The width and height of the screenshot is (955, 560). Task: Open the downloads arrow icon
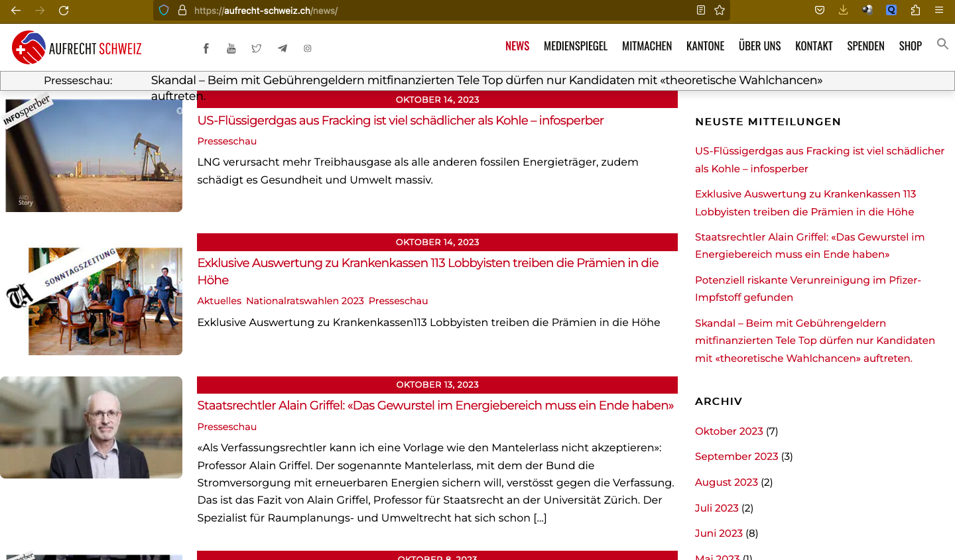pos(844,10)
